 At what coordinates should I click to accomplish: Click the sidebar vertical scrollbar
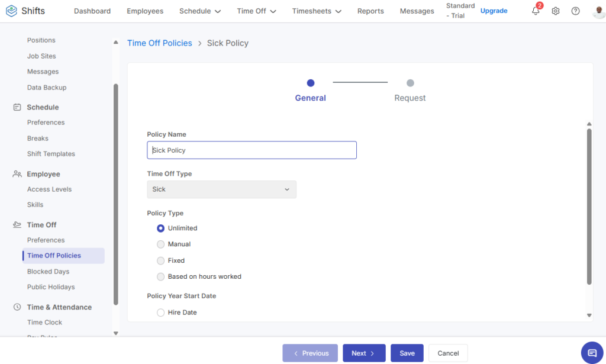pyautogui.click(x=115, y=194)
